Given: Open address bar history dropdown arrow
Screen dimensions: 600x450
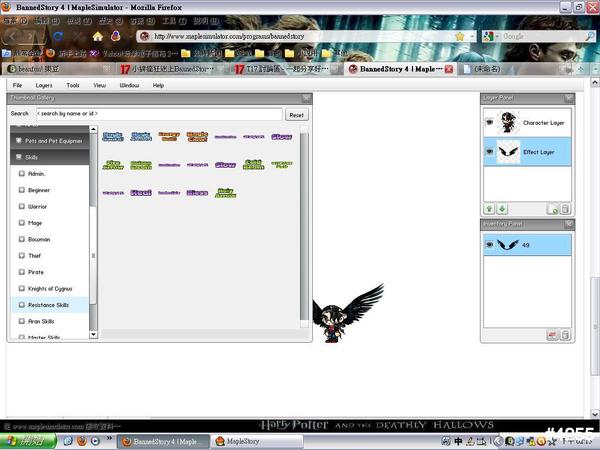Looking at the screenshot, I should (x=471, y=37).
